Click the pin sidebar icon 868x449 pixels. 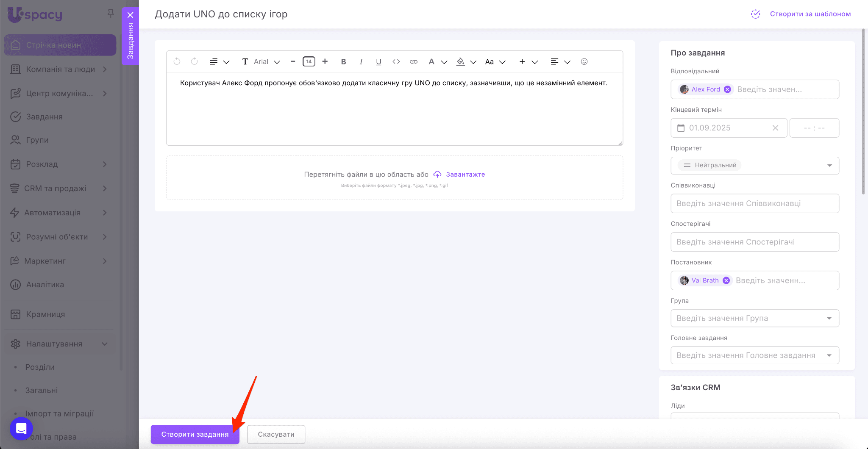(111, 14)
